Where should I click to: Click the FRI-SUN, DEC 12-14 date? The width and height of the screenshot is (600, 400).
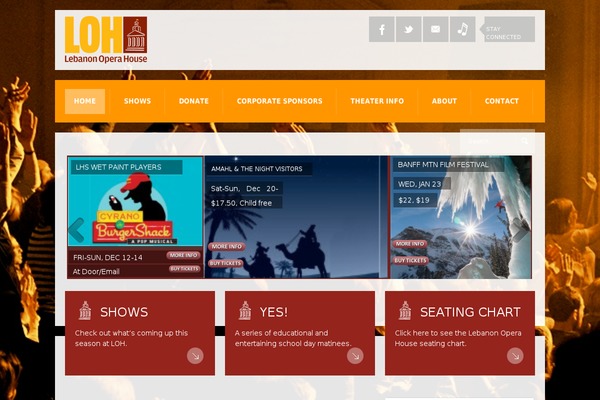(x=108, y=258)
